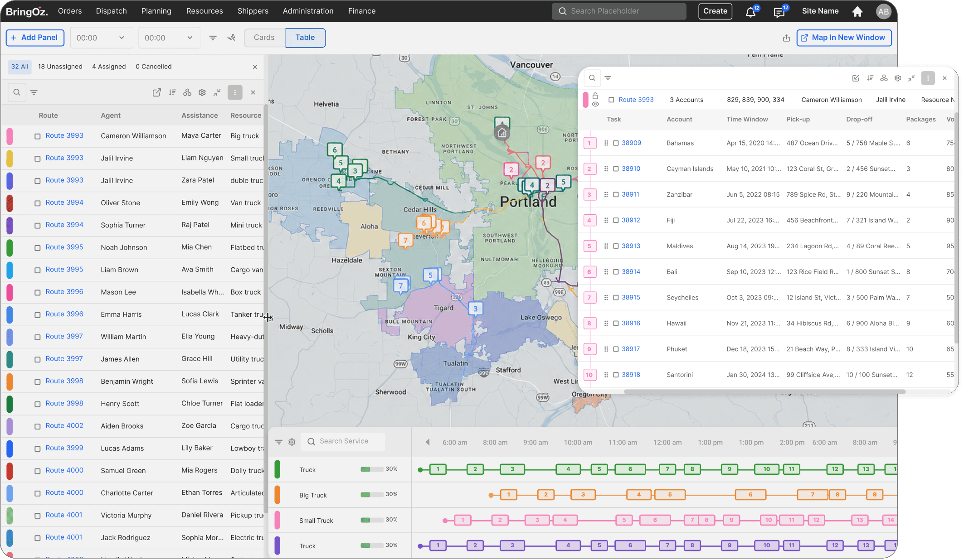Select the 18 Unassigned filter tab
Image resolution: width=964 pixels, height=560 pixels.
[x=60, y=67]
